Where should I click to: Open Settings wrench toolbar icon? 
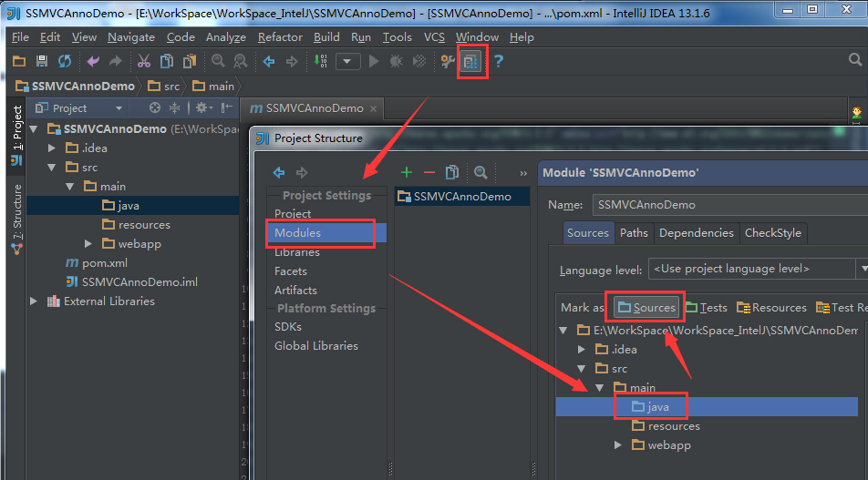click(x=448, y=61)
